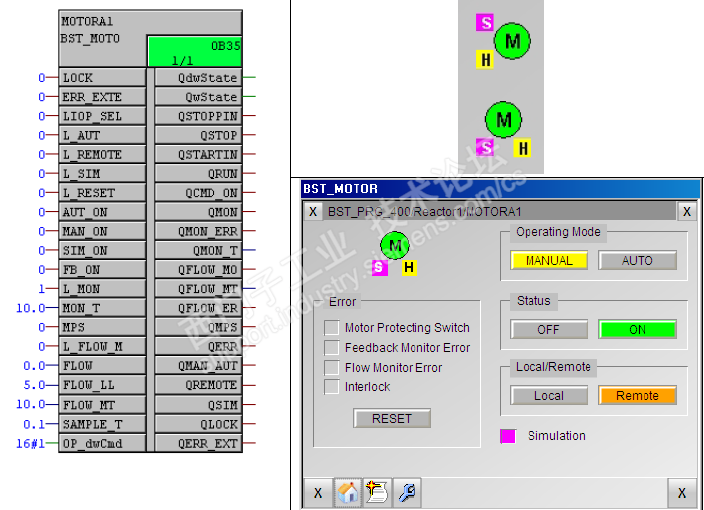Select the QMON_ERR output pin
This screenshot has height=510, width=704.
(x=198, y=231)
